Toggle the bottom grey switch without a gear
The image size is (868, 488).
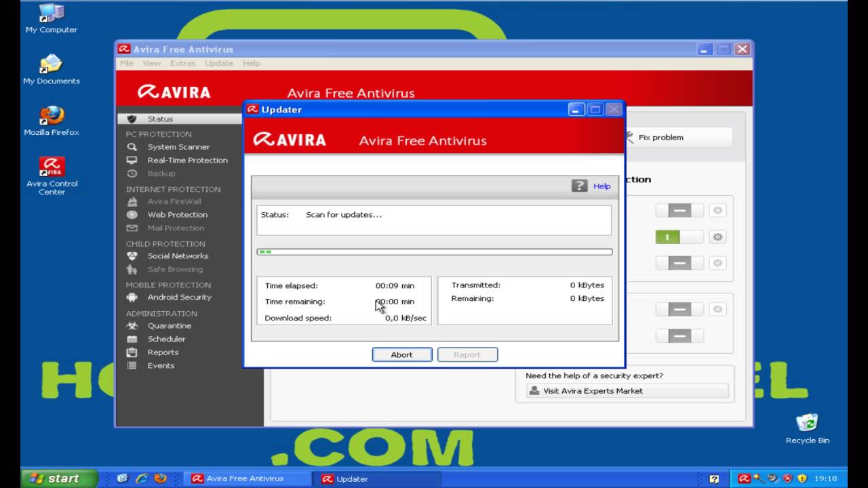point(679,336)
